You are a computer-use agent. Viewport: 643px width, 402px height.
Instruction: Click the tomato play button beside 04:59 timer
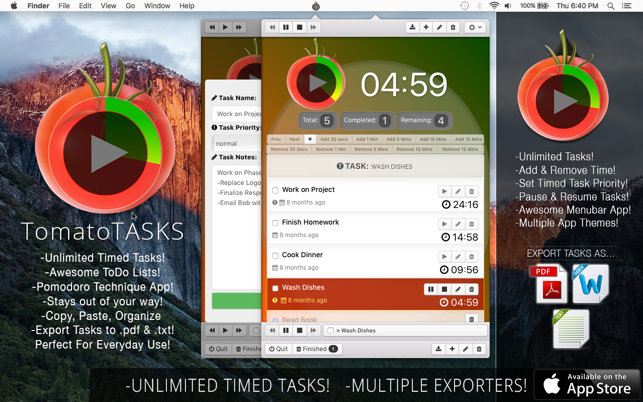click(x=316, y=83)
